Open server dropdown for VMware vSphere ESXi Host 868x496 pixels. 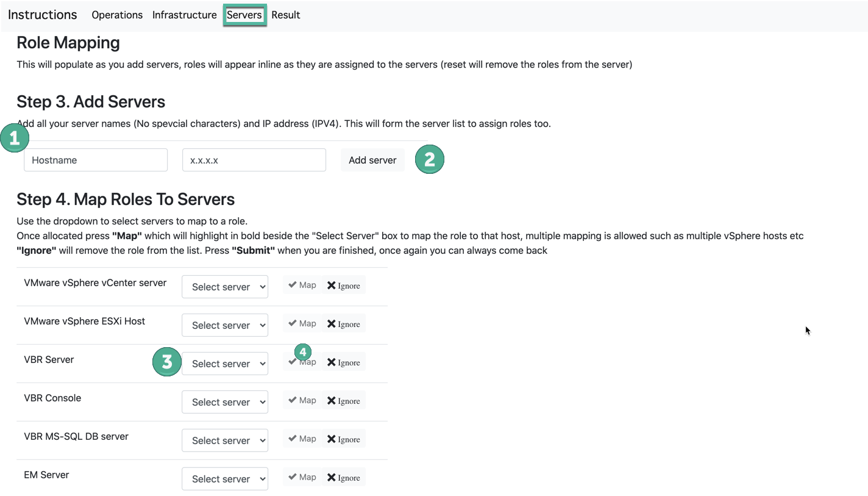click(x=225, y=325)
